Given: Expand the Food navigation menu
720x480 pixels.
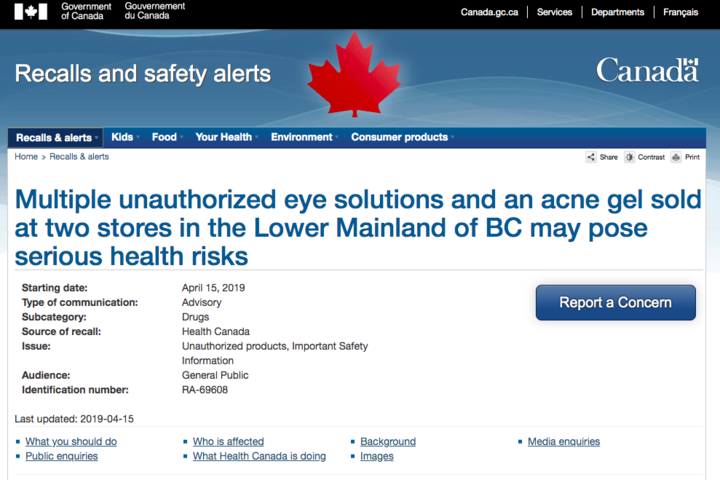Looking at the screenshot, I should coord(166,137).
